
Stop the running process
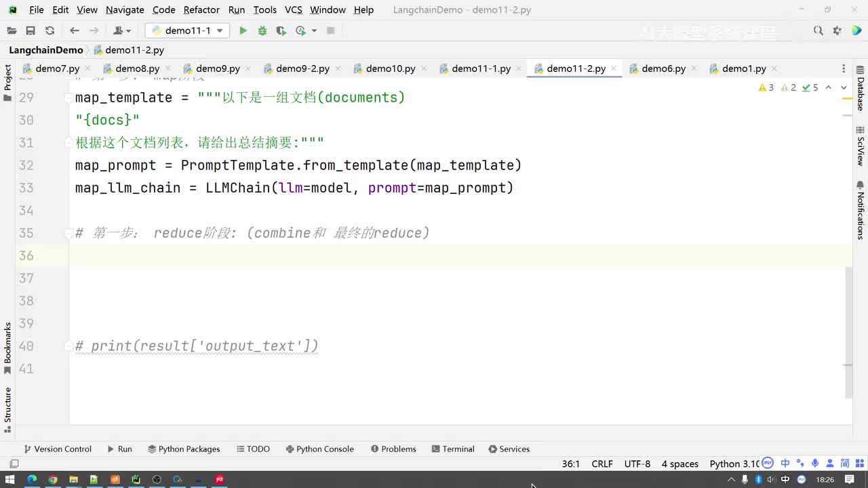tap(331, 30)
